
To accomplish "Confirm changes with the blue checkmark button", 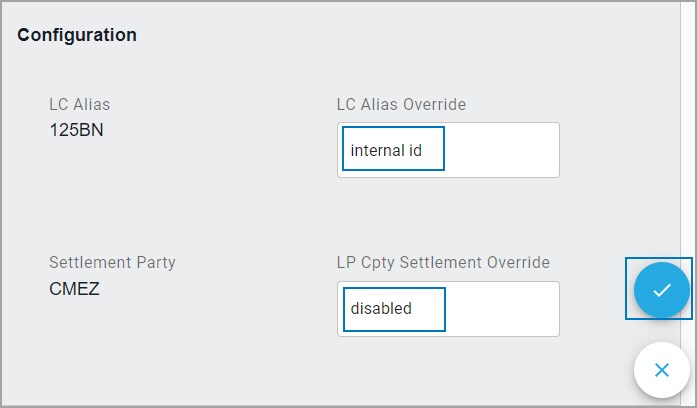I will (x=661, y=290).
